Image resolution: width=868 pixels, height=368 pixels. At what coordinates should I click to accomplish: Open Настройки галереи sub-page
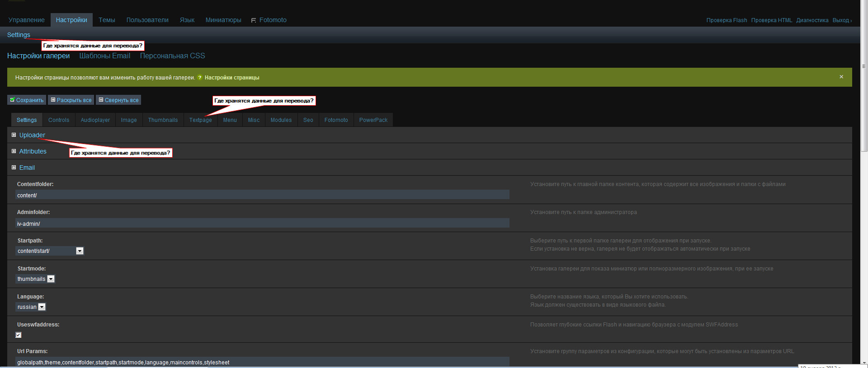click(x=38, y=56)
